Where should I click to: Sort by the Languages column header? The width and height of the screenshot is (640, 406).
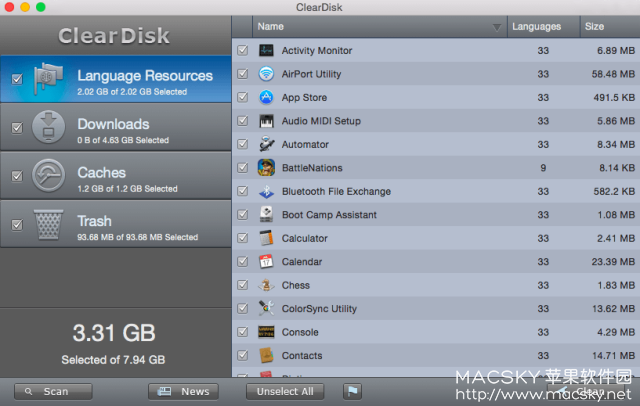point(543,27)
